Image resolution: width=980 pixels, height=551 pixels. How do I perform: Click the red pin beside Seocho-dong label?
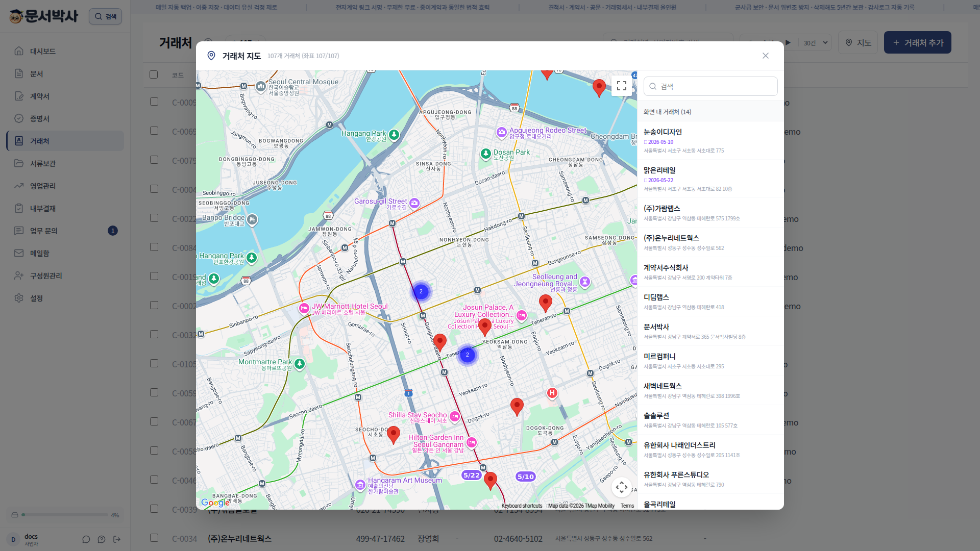394,435
